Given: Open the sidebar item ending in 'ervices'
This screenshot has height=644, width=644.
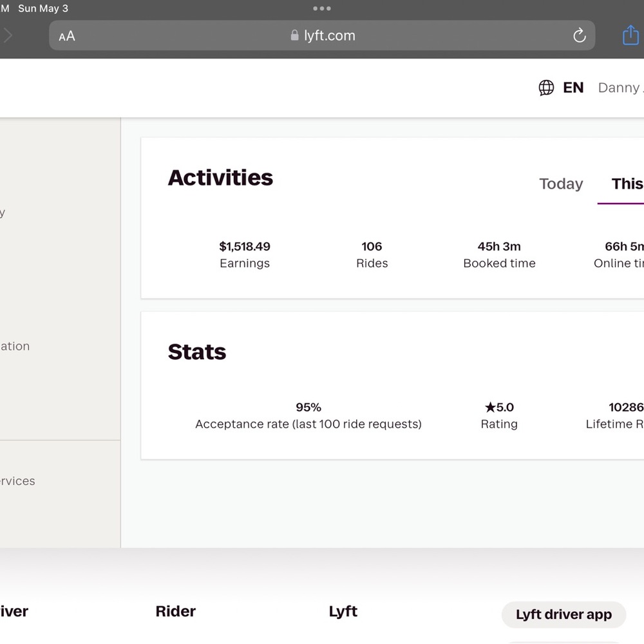Looking at the screenshot, I should (17, 481).
